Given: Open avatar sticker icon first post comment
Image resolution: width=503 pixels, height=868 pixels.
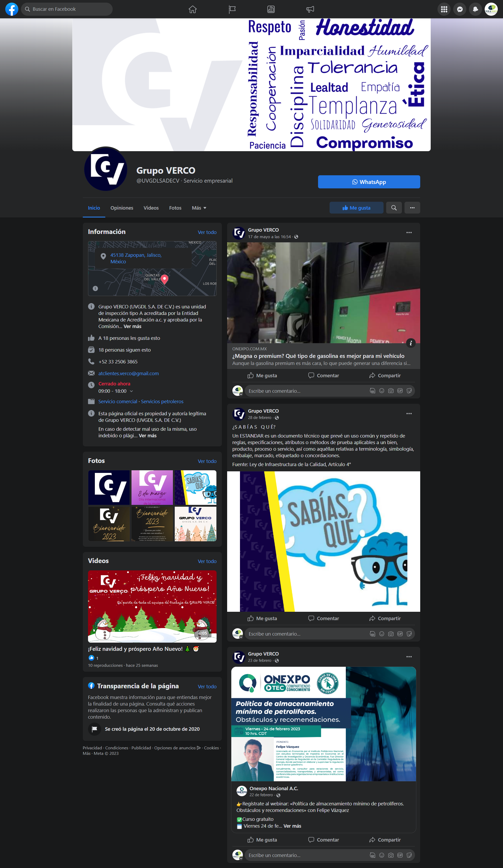Looking at the screenshot, I should click(373, 391).
